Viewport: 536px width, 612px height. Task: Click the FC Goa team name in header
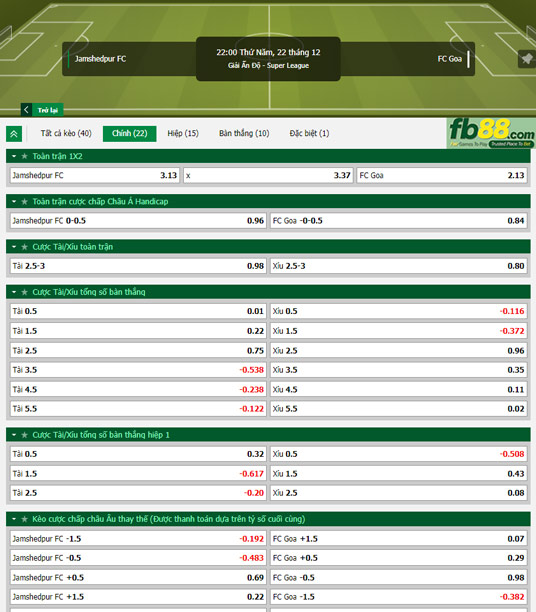click(x=450, y=59)
